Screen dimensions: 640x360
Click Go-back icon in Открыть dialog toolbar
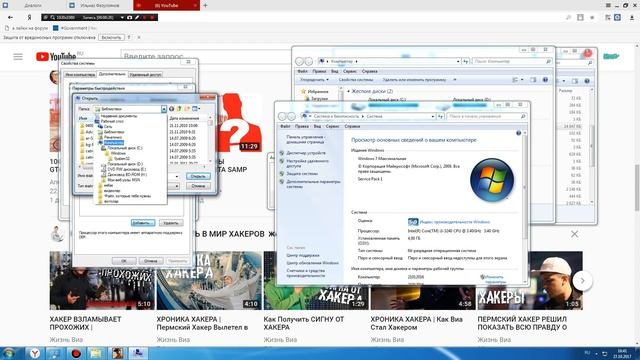171,109
